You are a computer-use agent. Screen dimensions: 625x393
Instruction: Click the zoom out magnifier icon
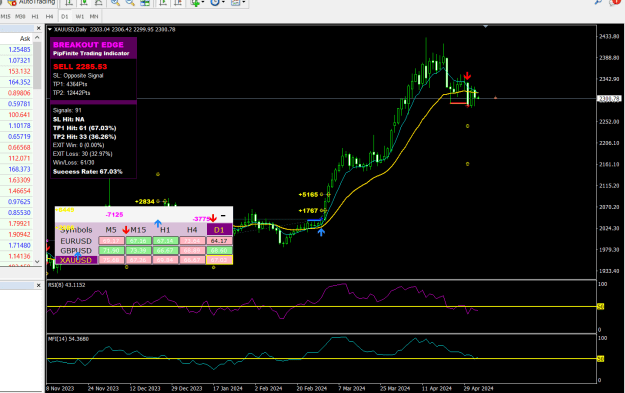click(x=130, y=3)
